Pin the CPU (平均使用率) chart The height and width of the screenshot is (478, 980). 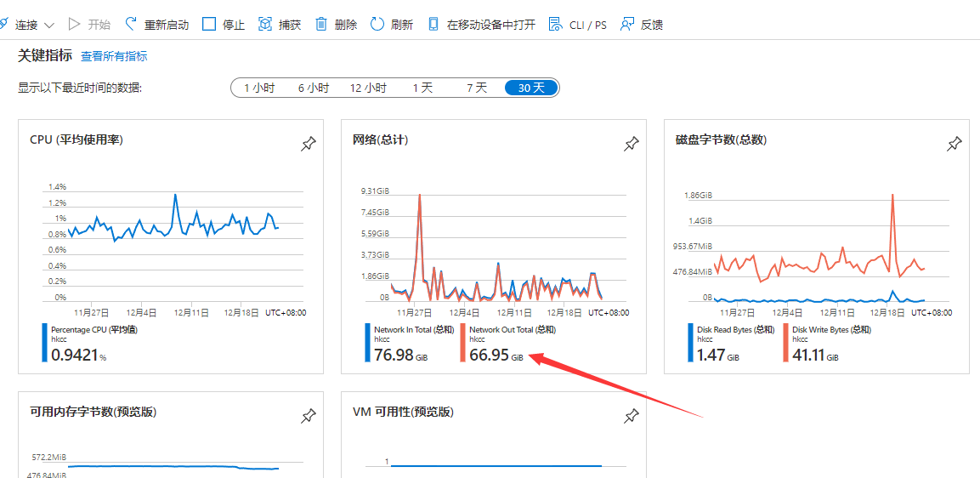tap(308, 145)
